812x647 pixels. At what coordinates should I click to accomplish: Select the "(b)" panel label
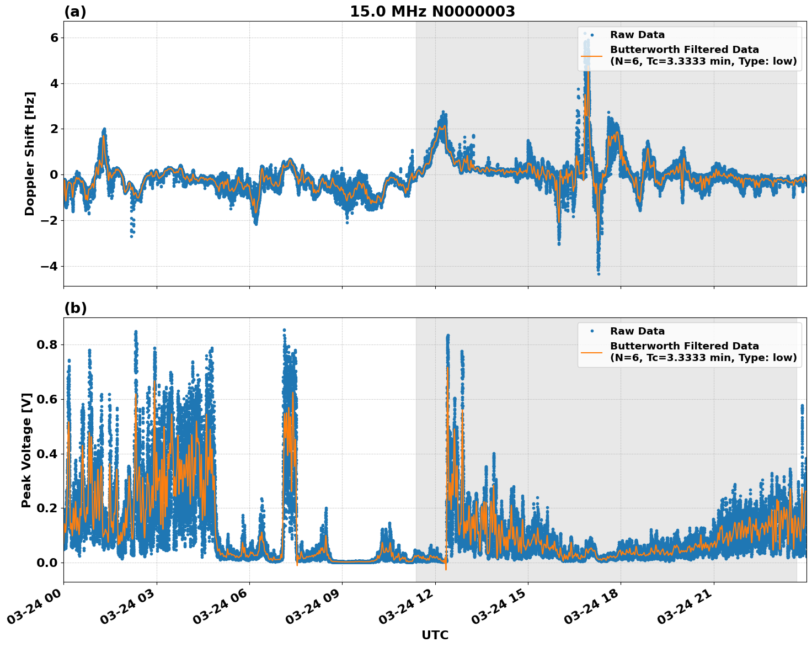click(75, 308)
